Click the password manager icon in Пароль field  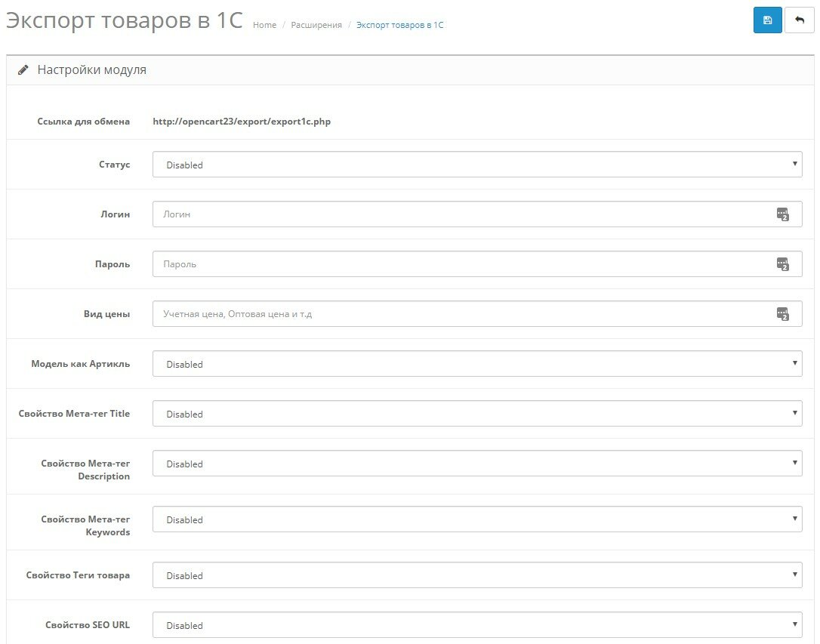782,264
